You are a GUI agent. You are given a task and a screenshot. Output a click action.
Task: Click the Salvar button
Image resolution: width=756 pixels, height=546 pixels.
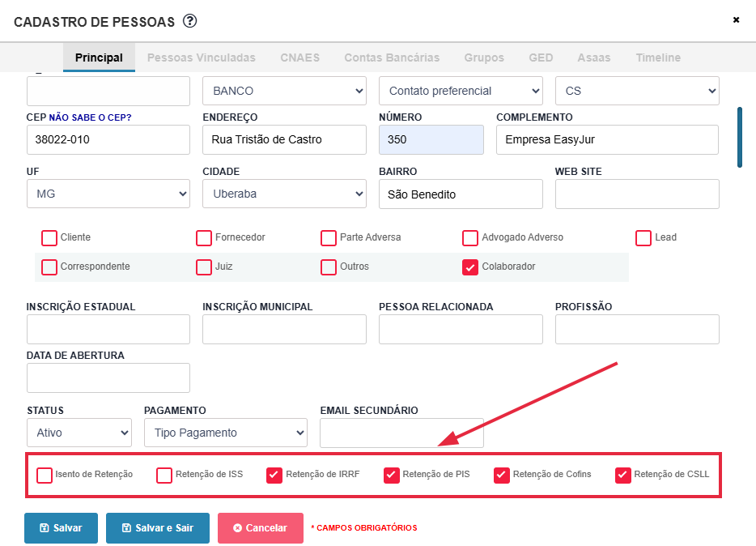click(x=61, y=527)
